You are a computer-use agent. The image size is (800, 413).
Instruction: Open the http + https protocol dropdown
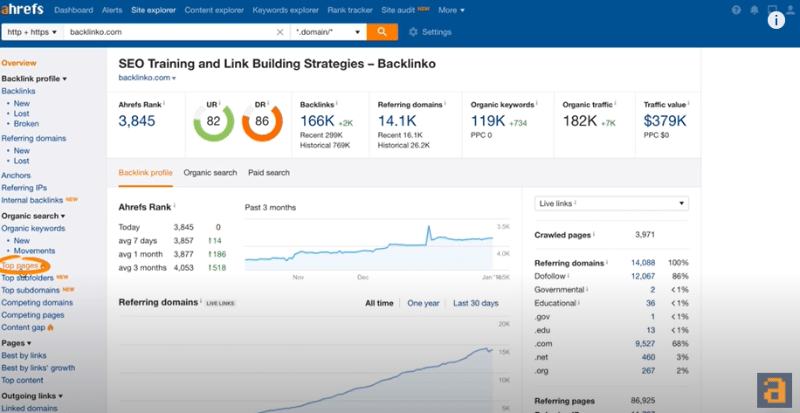coord(32,32)
